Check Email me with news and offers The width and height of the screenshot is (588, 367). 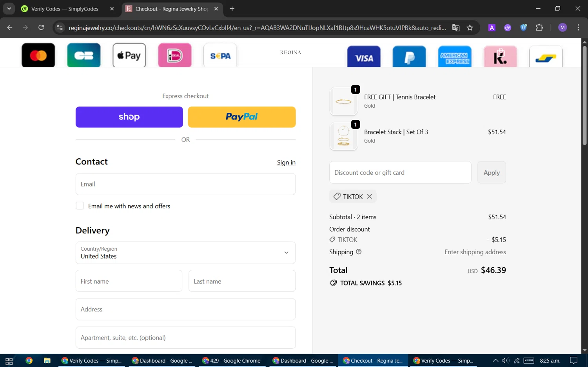pos(80,206)
